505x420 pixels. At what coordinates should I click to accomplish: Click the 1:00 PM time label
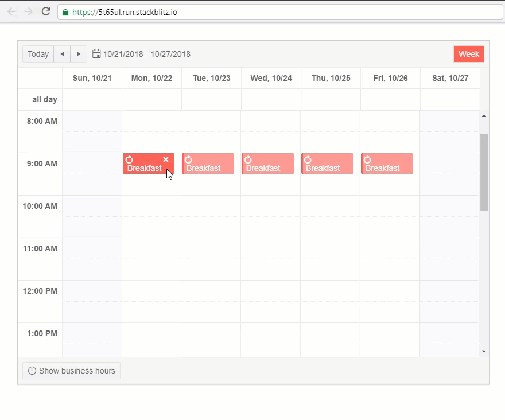(x=42, y=334)
